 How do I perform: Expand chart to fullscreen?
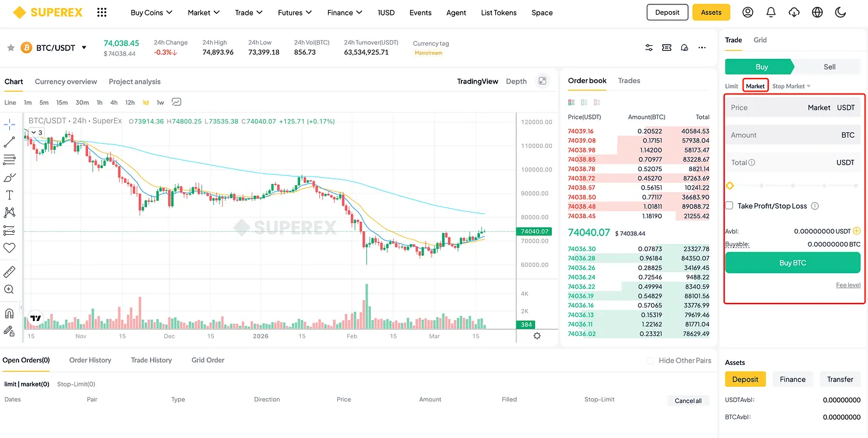tap(542, 81)
